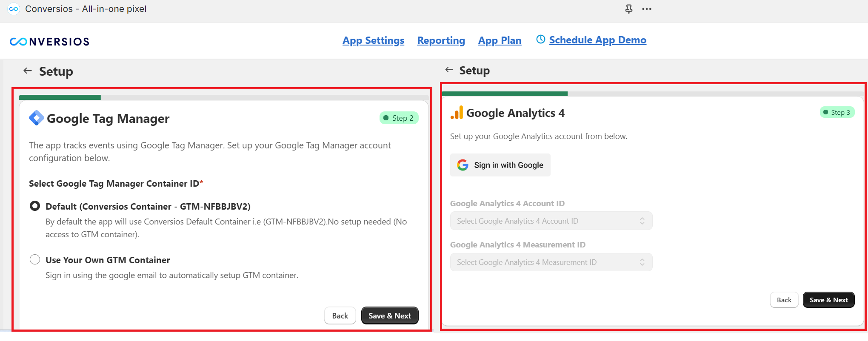The image size is (868, 341).
Task: Click 'Select Google Tag Manager Container ID' label
Action: (116, 183)
